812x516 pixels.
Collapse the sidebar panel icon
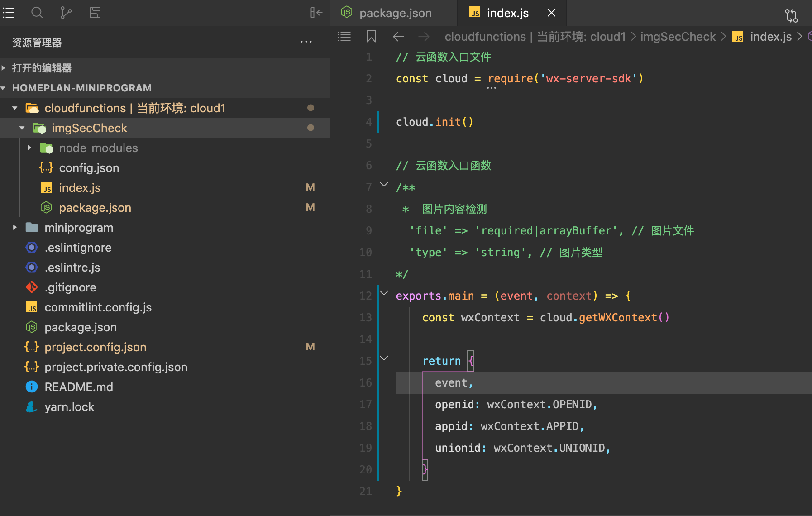(x=316, y=13)
